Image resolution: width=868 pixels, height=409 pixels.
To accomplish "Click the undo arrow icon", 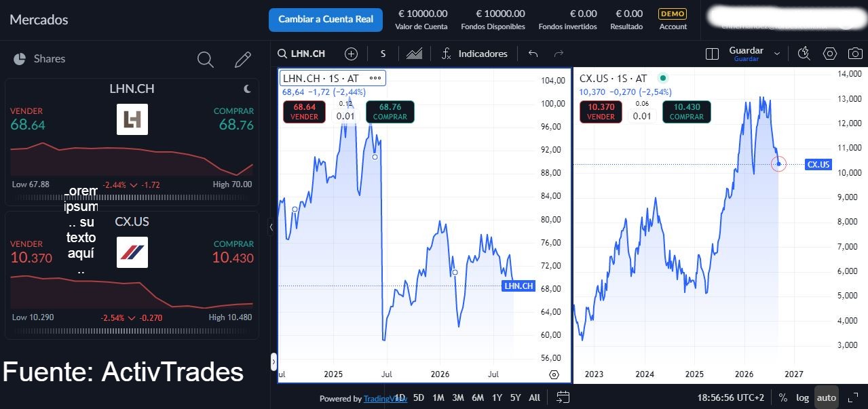I will [x=533, y=54].
